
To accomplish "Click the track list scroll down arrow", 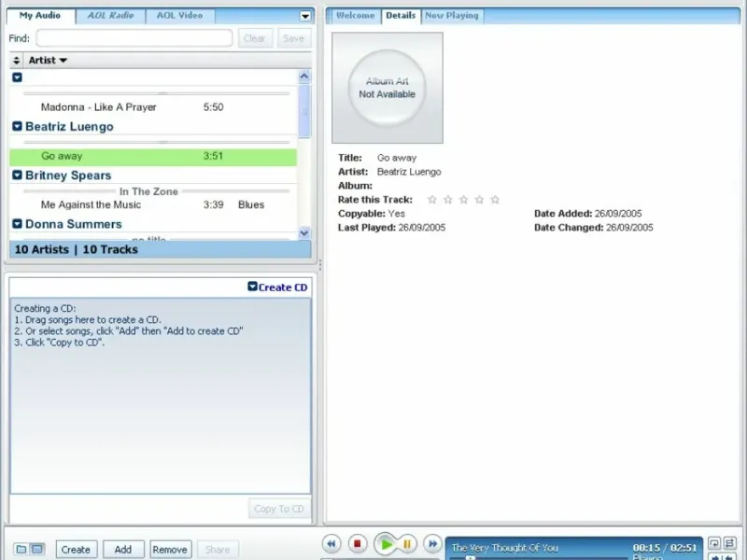I will (304, 232).
